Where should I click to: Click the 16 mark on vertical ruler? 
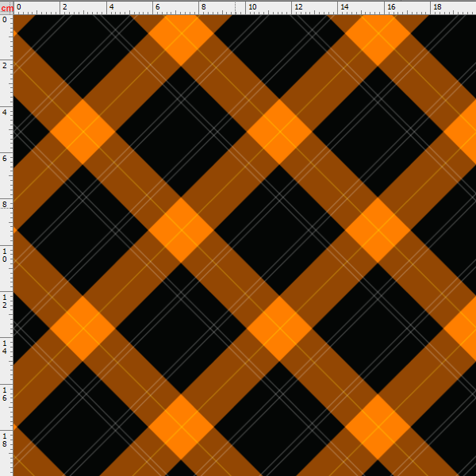click(4, 393)
